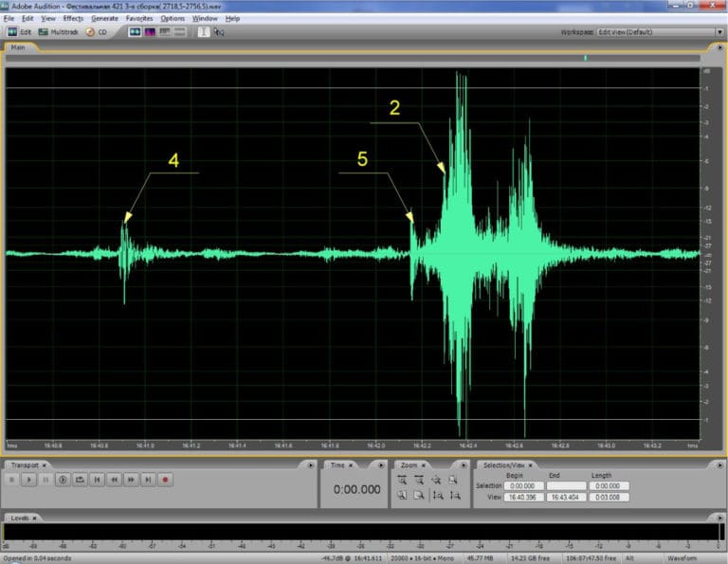The image size is (728, 564).
Task: Click the View Length field
Action: click(x=610, y=497)
